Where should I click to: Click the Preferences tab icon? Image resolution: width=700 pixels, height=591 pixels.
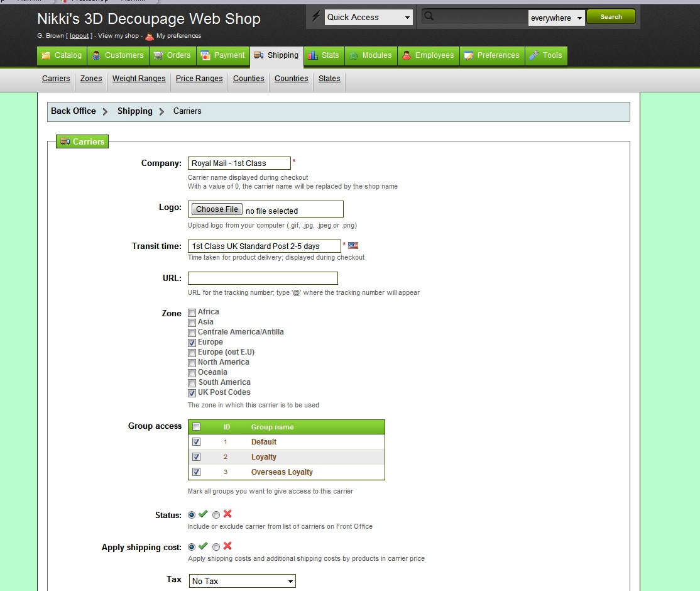coord(469,55)
